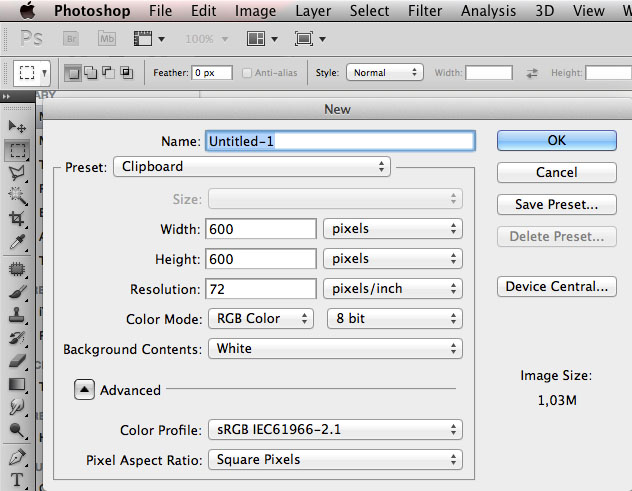632x491 pixels.
Task: Select the Clone Stamp tool
Action: click(17, 315)
